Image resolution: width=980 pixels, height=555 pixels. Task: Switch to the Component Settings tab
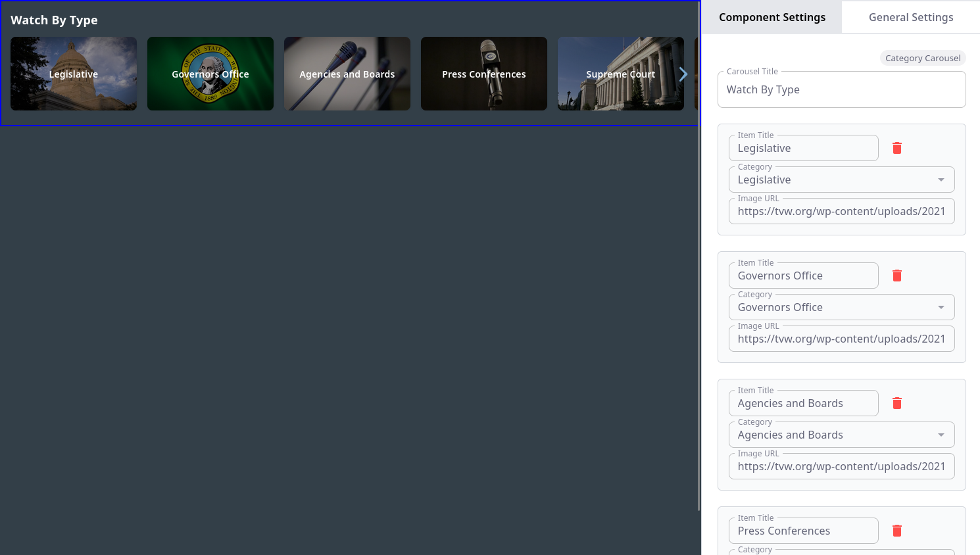(772, 17)
